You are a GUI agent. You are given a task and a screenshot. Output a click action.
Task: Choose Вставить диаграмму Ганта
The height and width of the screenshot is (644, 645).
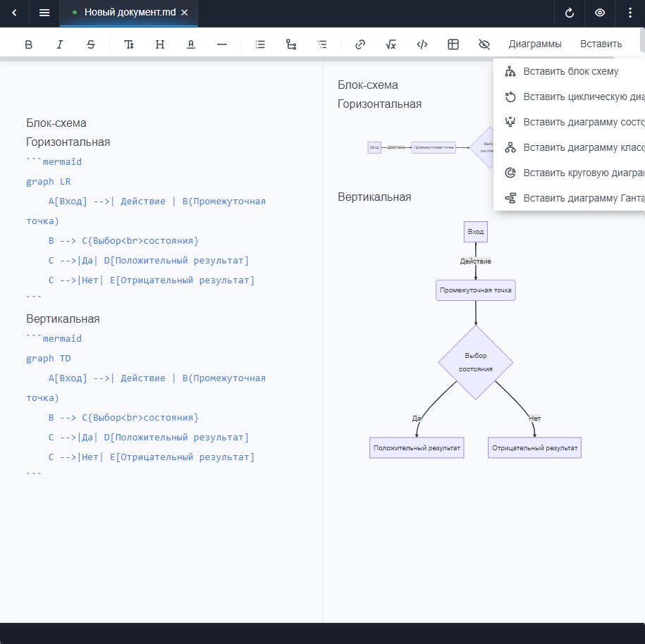pyautogui.click(x=570, y=198)
